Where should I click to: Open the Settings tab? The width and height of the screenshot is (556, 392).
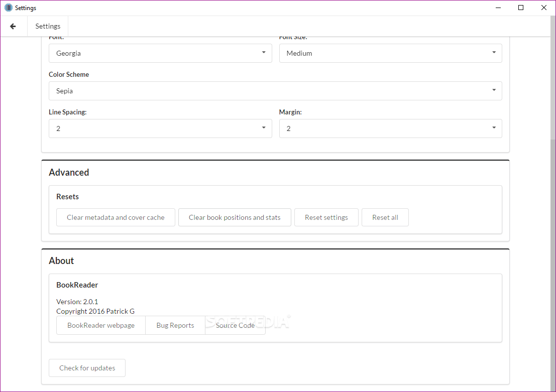[x=48, y=26]
